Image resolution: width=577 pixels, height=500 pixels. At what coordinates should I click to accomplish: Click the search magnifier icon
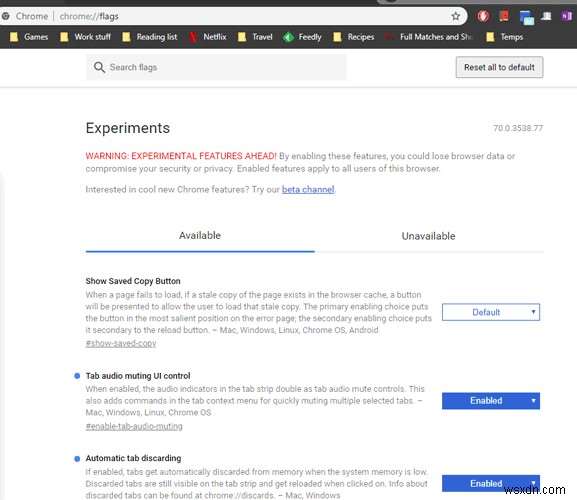point(99,67)
